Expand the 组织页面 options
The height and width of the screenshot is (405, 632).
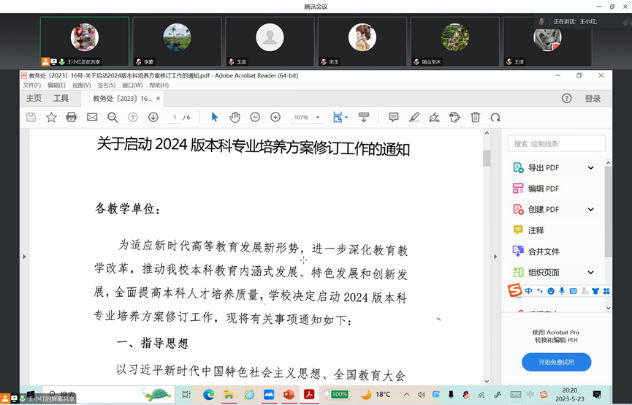click(x=590, y=272)
